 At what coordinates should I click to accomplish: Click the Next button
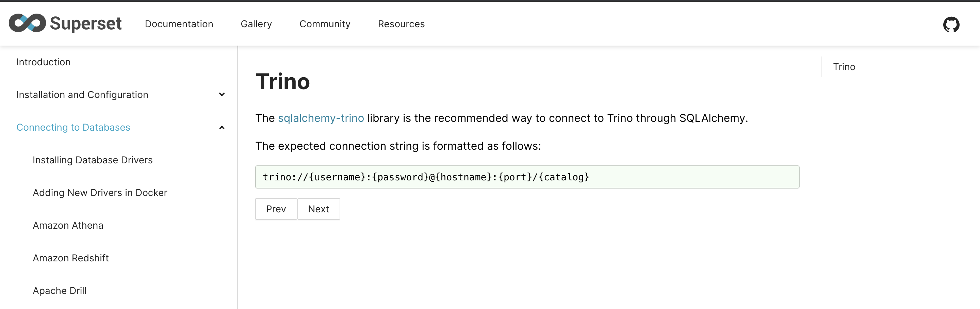click(318, 209)
